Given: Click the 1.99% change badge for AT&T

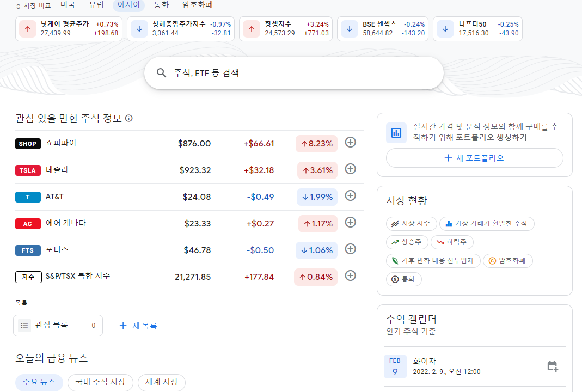Looking at the screenshot, I should click(317, 197).
